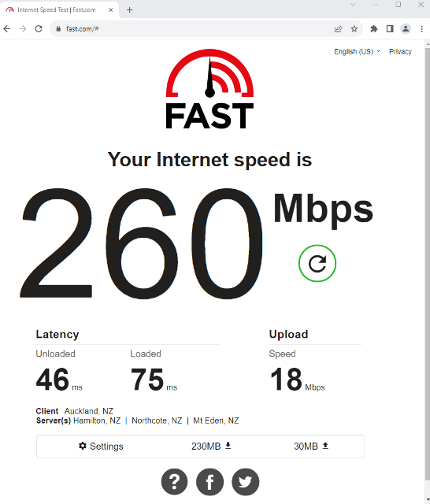Click the fast.com address bar
This screenshot has height=504, width=430.
[193, 29]
